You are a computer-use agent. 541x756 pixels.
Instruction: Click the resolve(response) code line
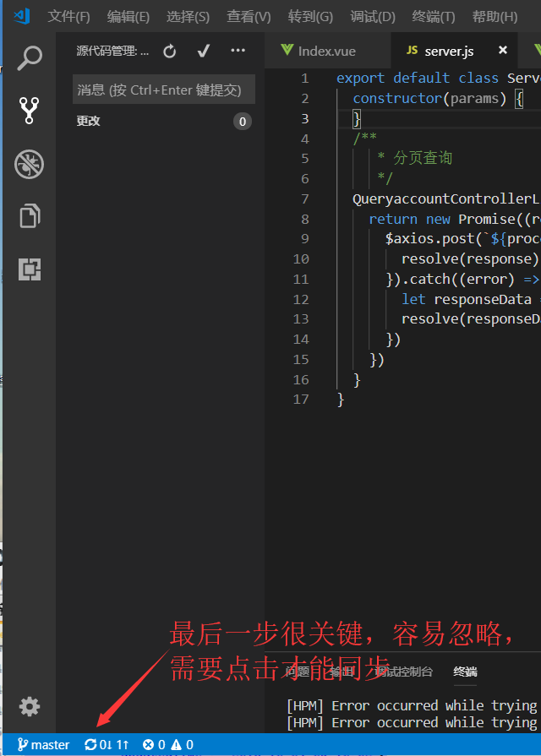470,259
